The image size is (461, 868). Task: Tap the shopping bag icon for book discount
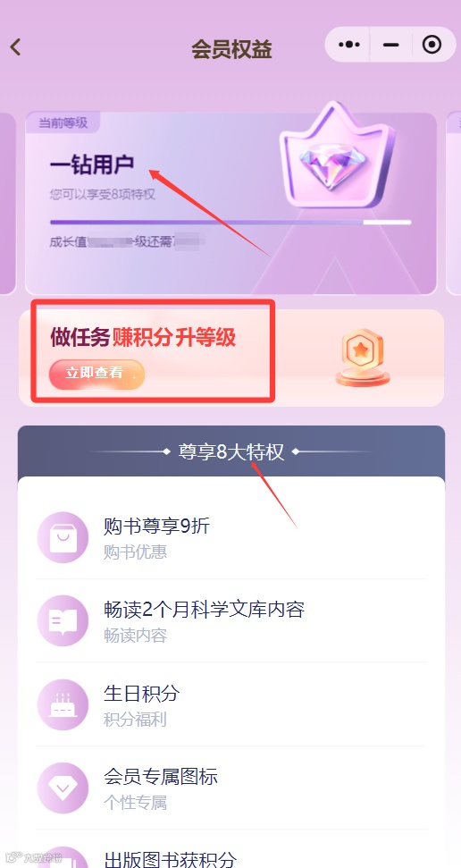(63, 537)
